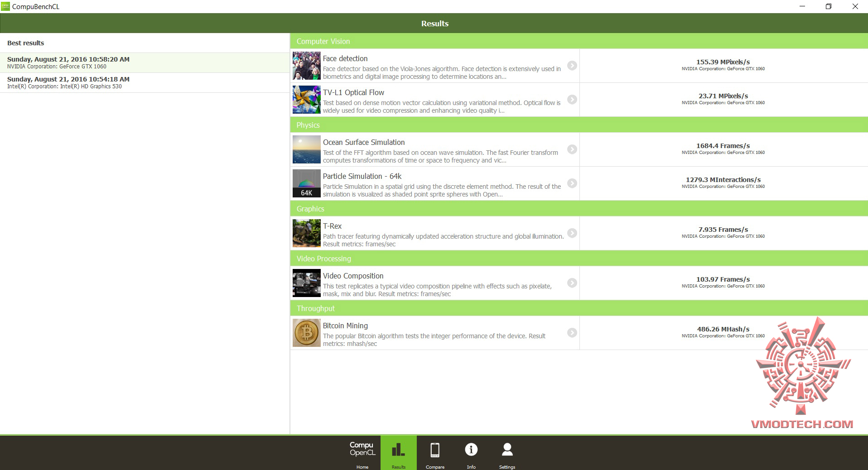Click the Computer Vision section header
This screenshot has width=868, height=470.
(x=579, y=41)
